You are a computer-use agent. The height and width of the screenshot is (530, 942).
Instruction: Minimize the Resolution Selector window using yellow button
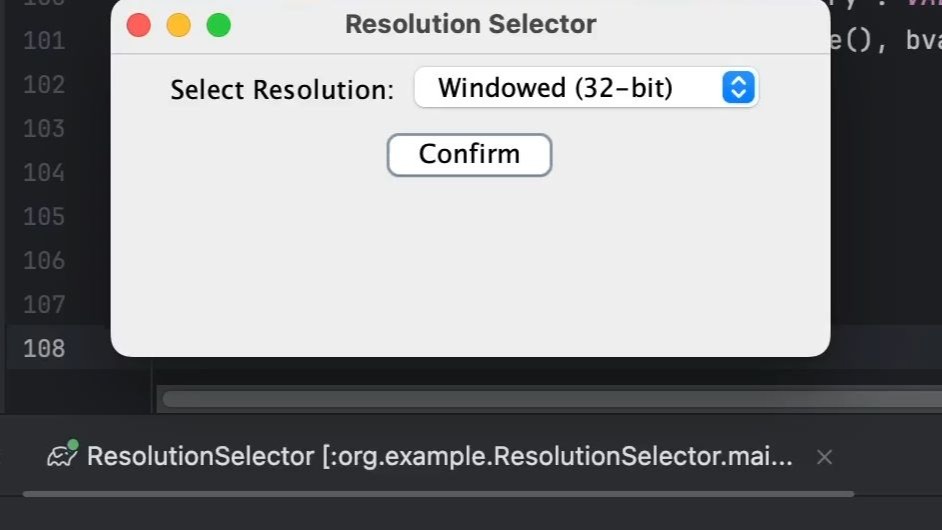click(178, 25)
